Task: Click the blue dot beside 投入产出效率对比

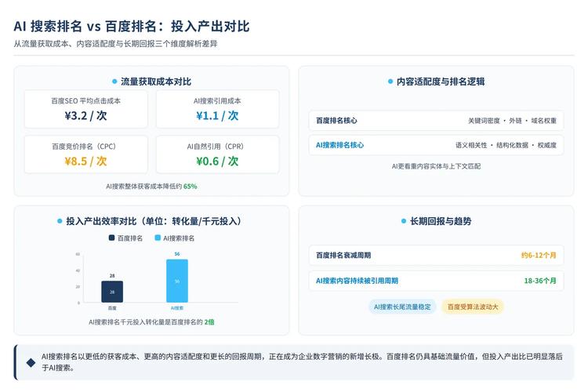Action: coord(60,221)
